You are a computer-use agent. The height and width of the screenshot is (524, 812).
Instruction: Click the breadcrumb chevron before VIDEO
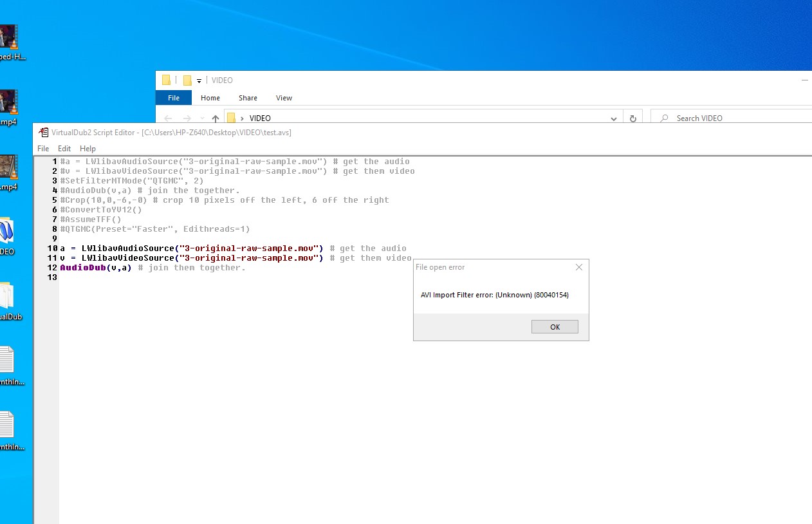pos(243,118)
